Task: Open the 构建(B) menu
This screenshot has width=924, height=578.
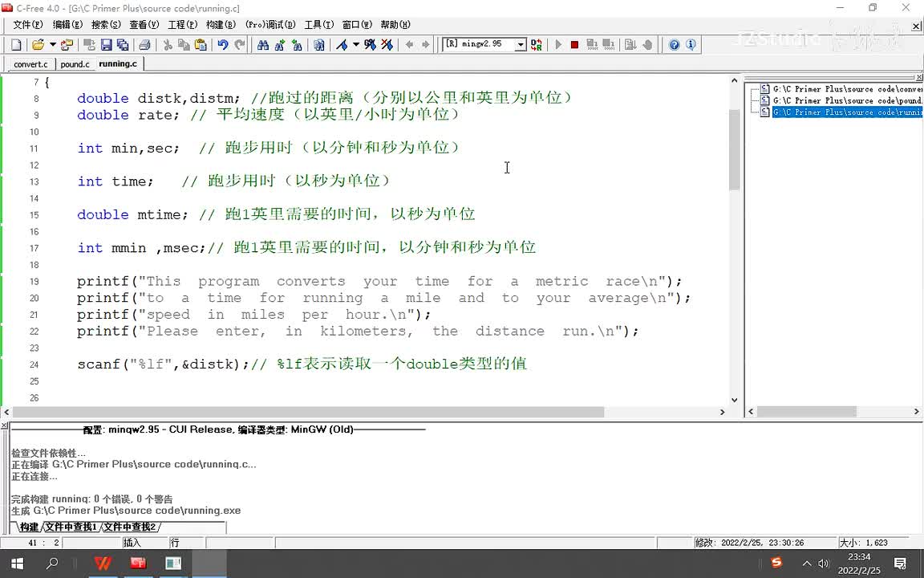Action: (x=221, y=25)
